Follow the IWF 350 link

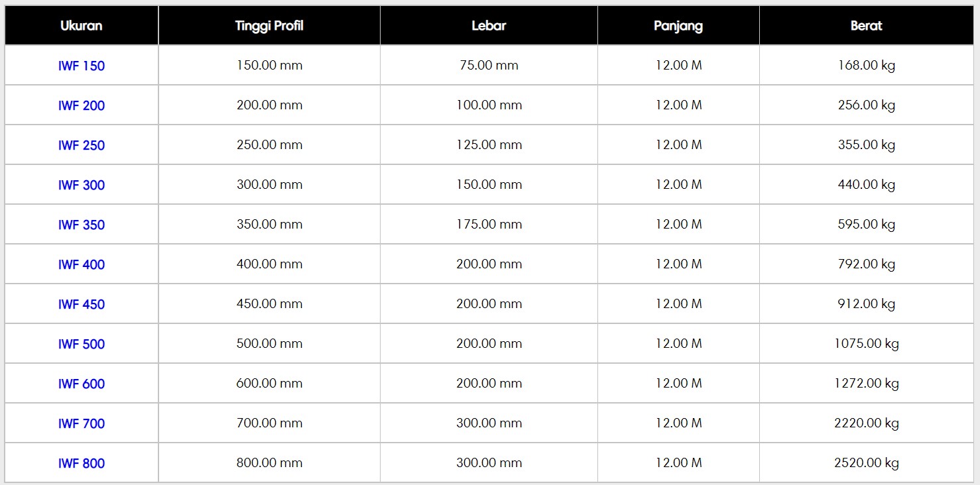[82, 225]
